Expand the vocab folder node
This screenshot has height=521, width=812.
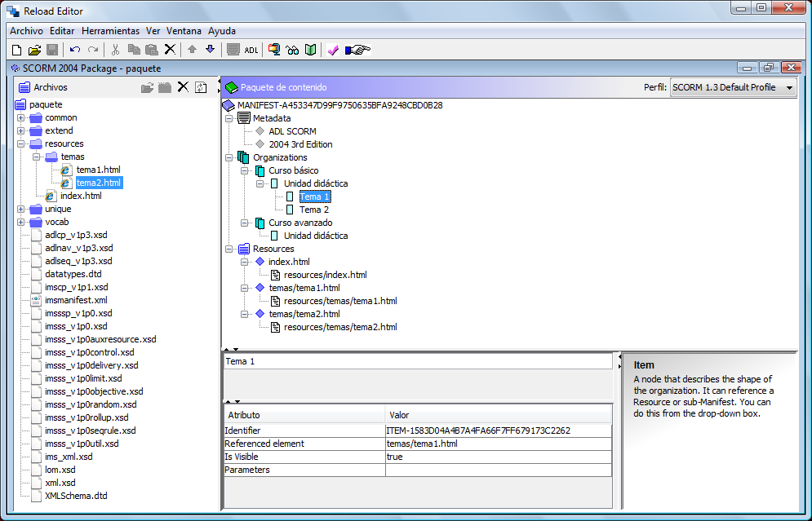pyautogui.click(x=20, y=222)
